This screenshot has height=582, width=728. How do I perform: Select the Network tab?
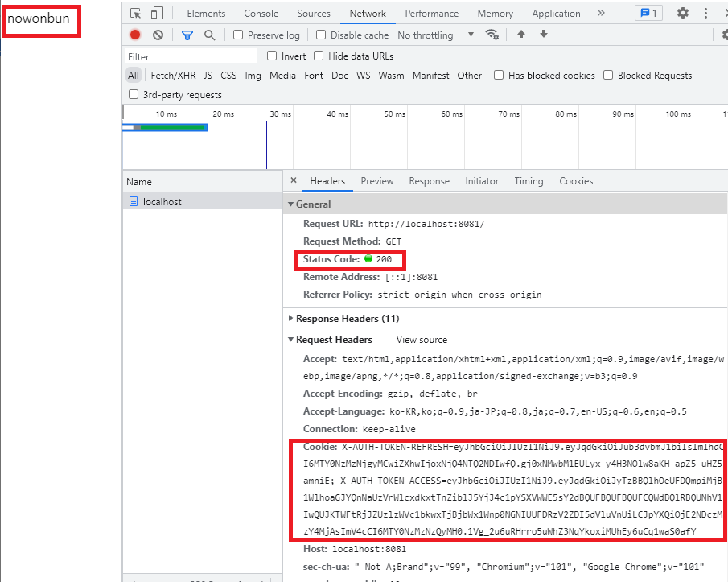368,14
